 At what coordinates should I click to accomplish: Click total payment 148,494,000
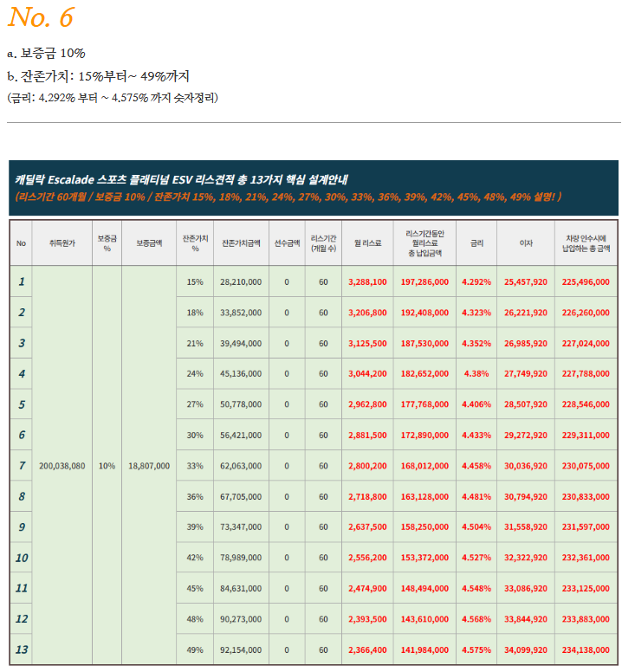pyautogui.click(x=424, y=588)
